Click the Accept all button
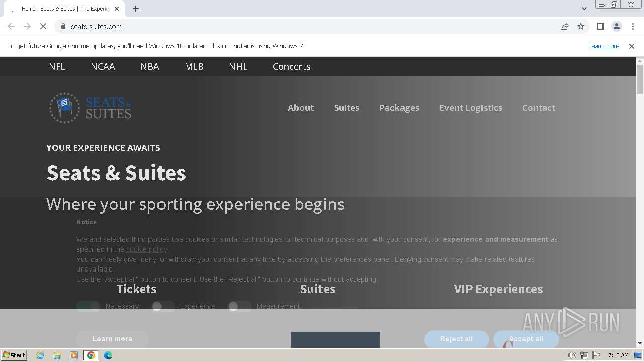Screen dimensions: 644x362 pos(526,339)
